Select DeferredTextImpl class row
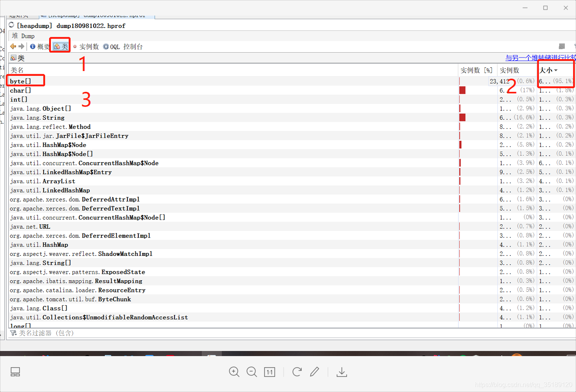 292,208
